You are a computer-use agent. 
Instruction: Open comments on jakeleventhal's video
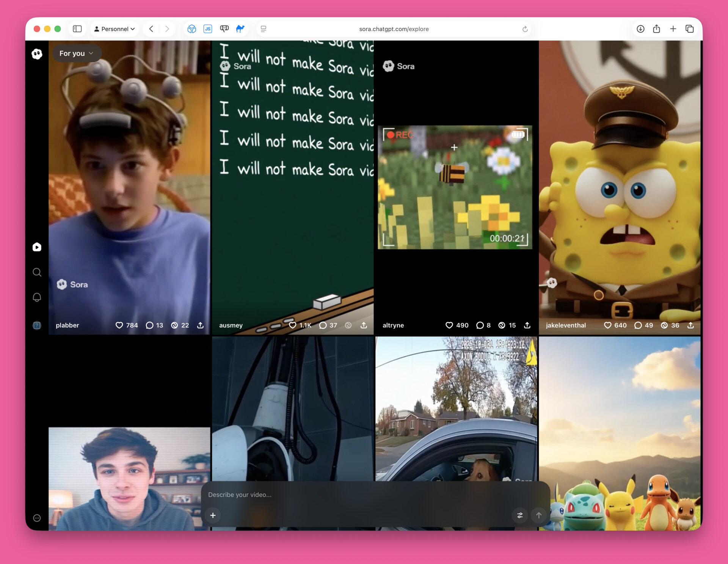click(638, 325)
